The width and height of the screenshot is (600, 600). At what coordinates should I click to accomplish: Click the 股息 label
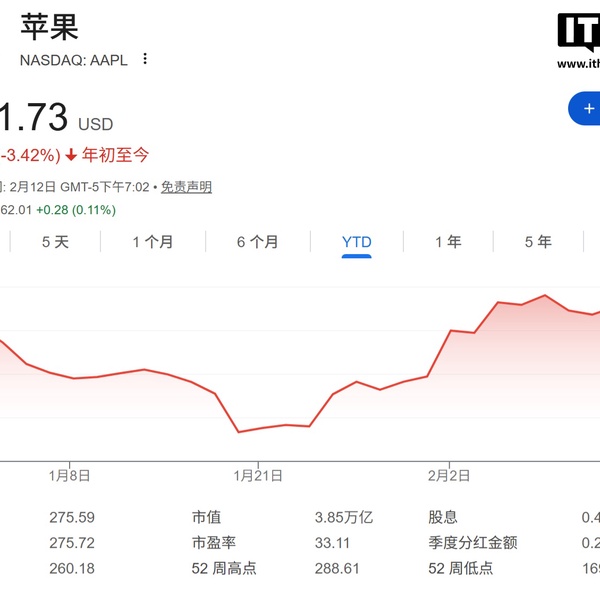pos(443,517)
